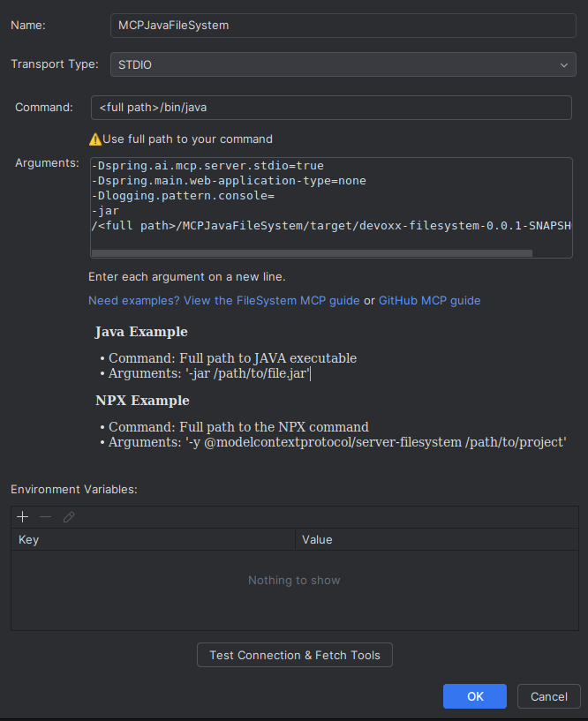588x721 pixels.
Task: Click the chevron arrow in the STDIO selector
Action: [x=564, y=64]
